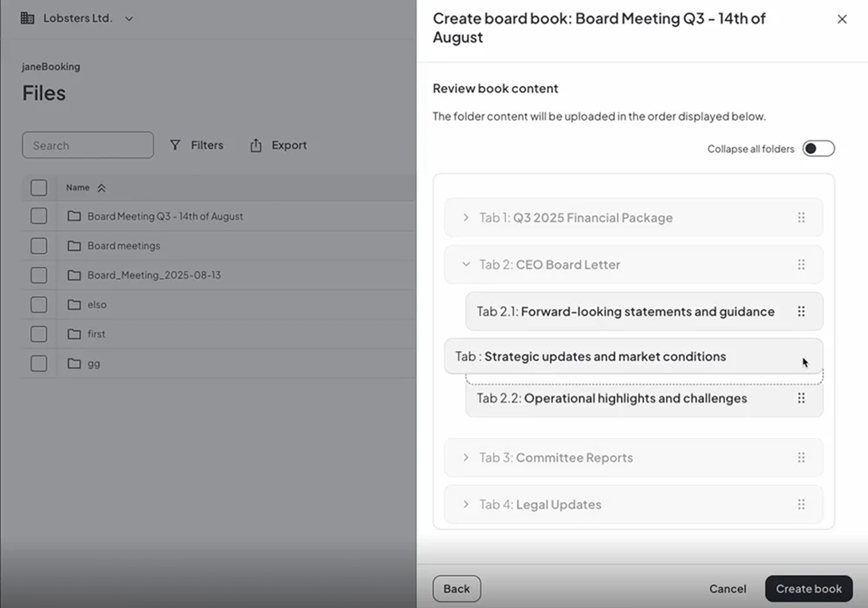Collapse Tab 2 CEO Board Letter chevron

(x=466, y=264)
